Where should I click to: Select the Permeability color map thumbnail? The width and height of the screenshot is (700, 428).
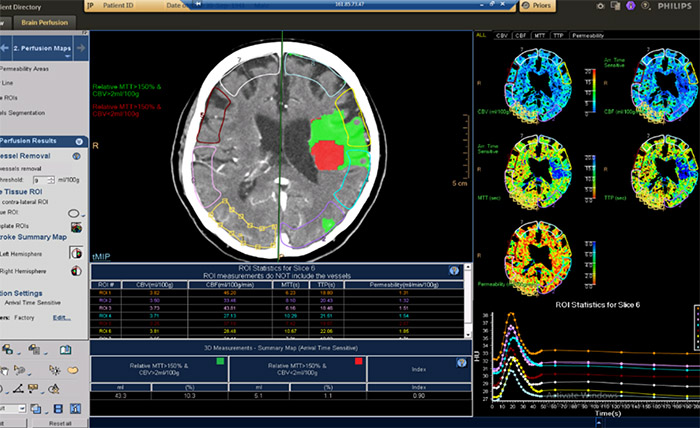(538, 258)
